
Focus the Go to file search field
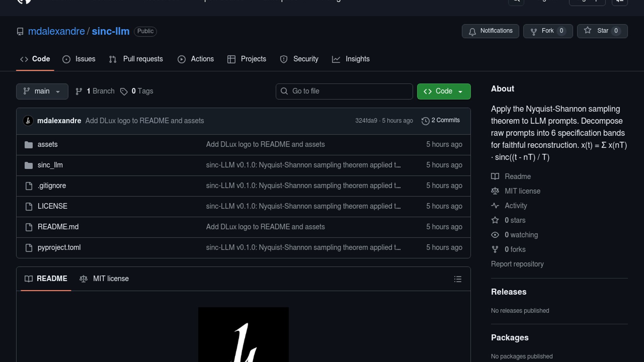click(344, 91)
